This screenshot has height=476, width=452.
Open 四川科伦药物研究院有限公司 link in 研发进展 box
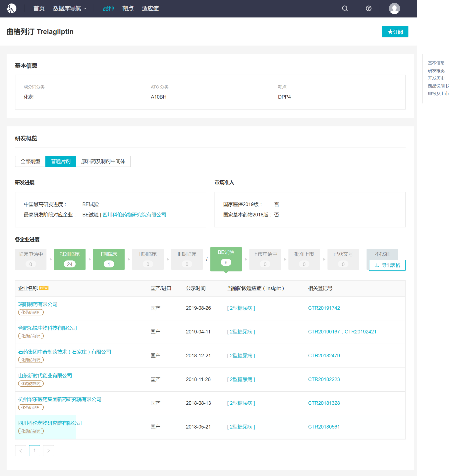pos(135,215)
